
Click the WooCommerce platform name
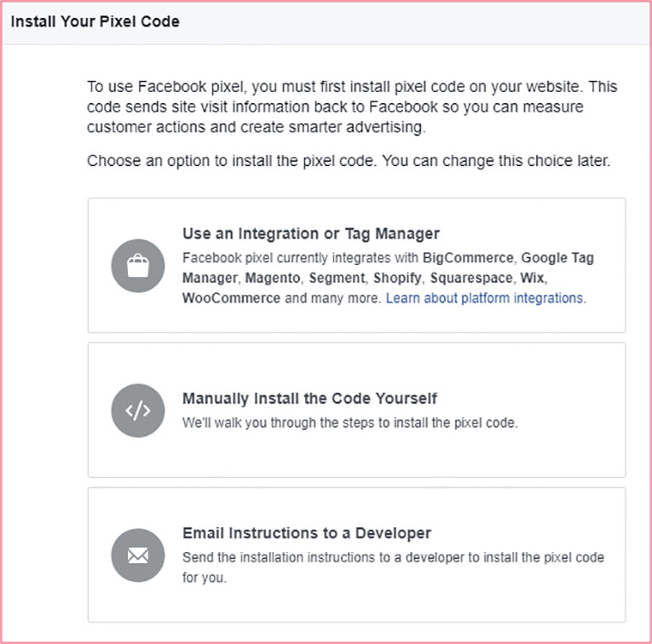pos(231,298)
